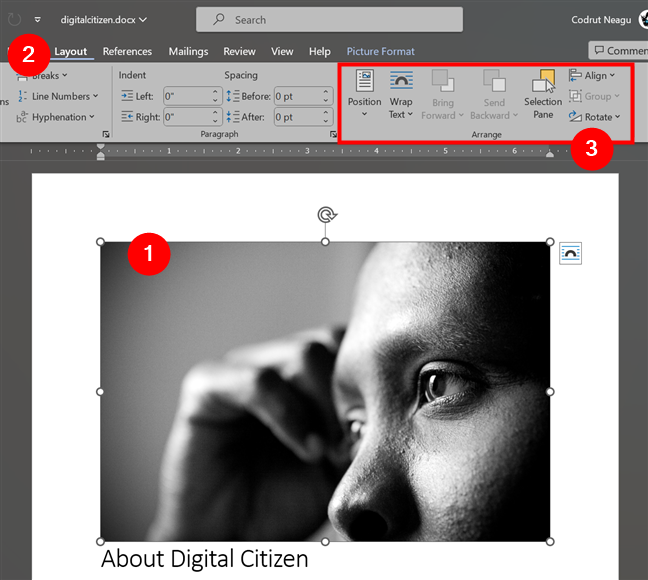This screenshot has width=648, height=580.
Task: Select the black and white portrait picture
Action: pos(325,391)
